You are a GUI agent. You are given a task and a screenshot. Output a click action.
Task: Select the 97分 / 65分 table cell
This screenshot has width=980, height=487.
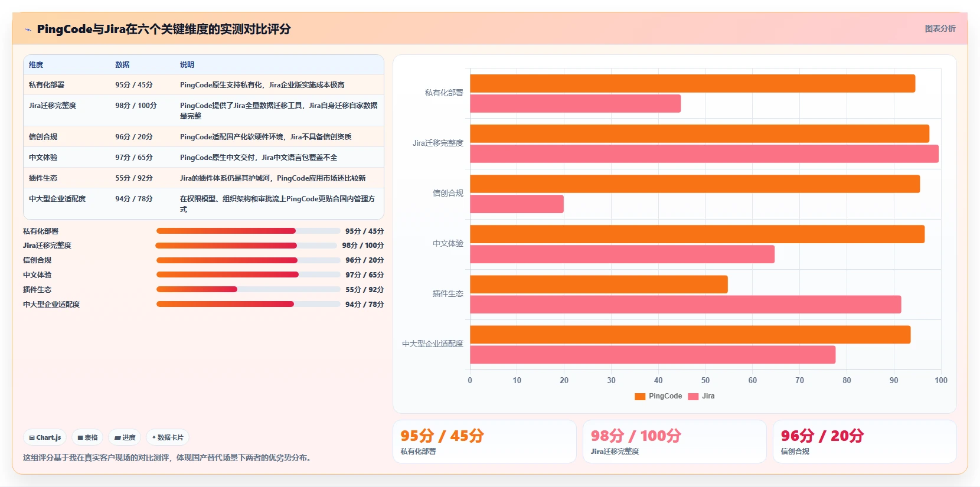pyautogui.click(x=134, y=158)
